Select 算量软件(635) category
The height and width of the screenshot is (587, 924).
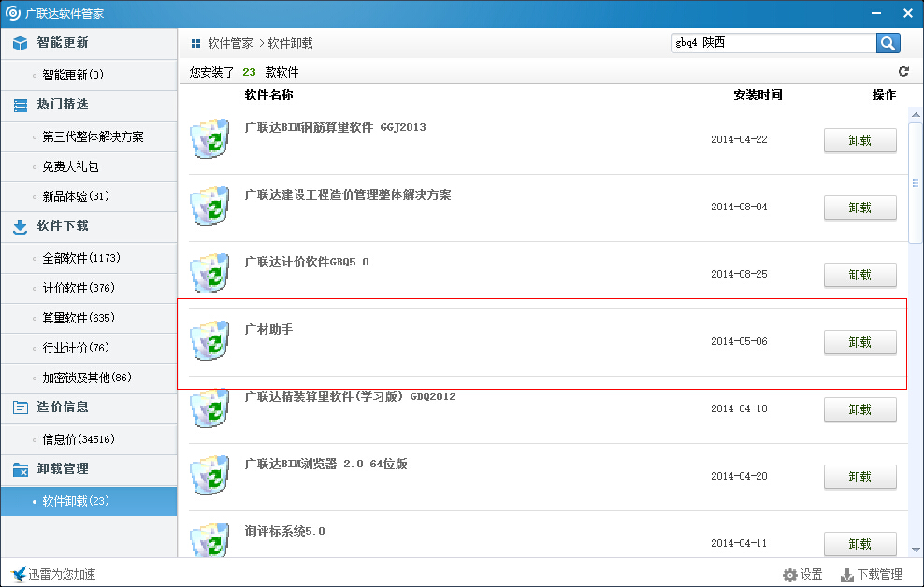[x=89, y=318]
